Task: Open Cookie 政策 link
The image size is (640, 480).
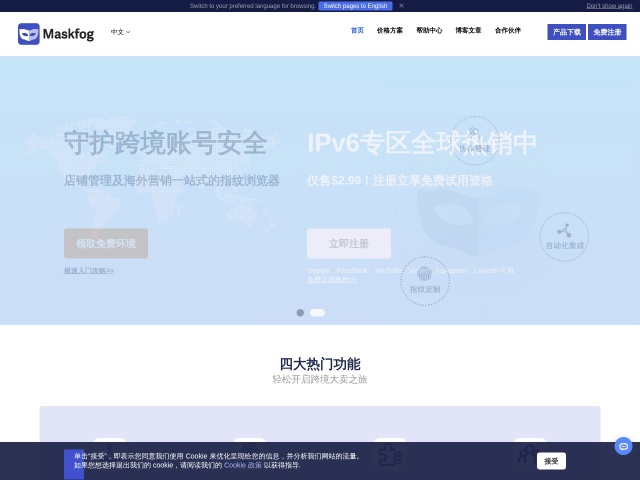Action: click(242, 465)
